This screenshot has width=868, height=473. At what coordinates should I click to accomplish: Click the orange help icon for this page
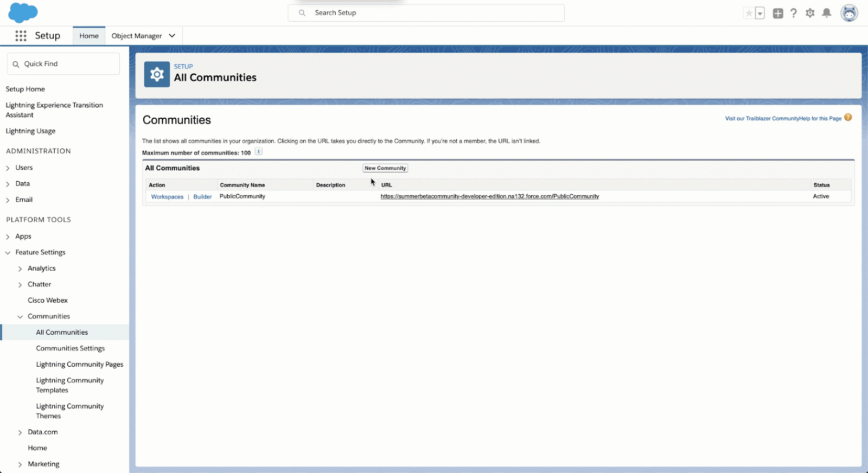coord(848,118)
